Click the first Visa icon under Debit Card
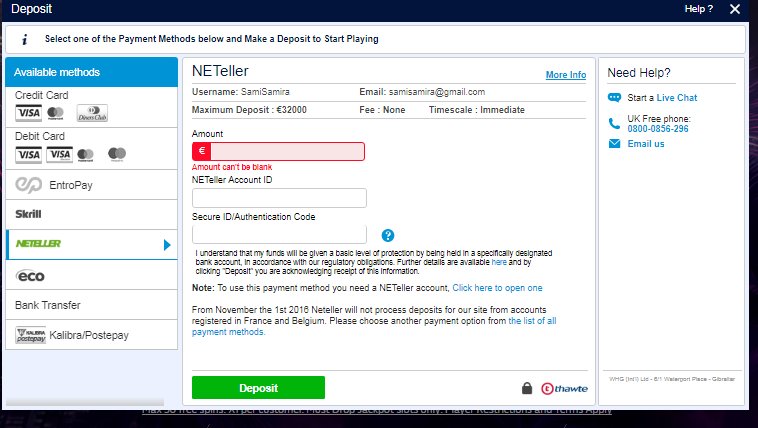The height and width of the screenshot is (428, 758). [x=29, y=155]
